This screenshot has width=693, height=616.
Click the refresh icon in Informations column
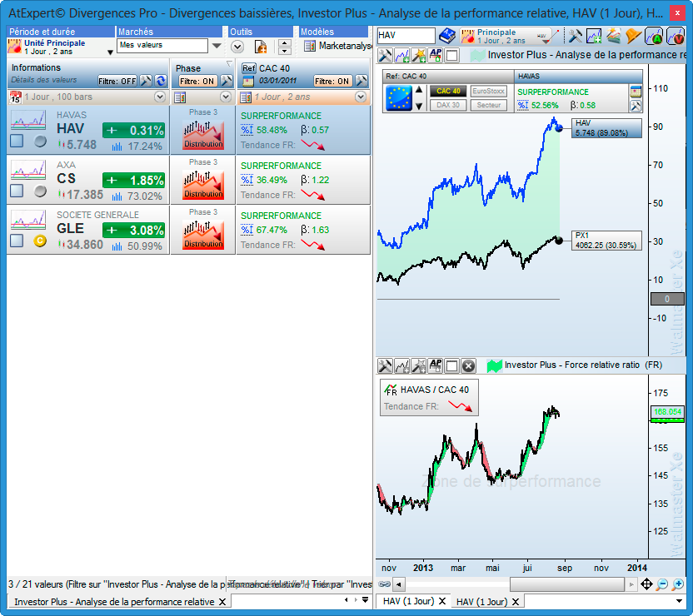click(161, 81)
